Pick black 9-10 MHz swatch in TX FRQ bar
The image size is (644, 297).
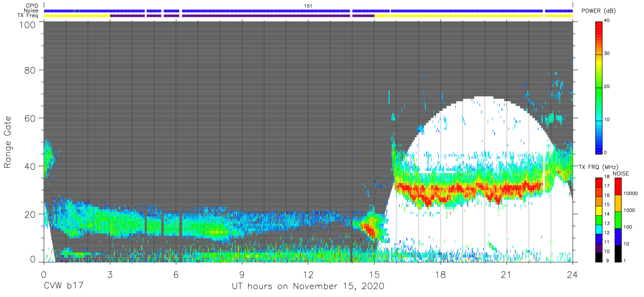599,256
